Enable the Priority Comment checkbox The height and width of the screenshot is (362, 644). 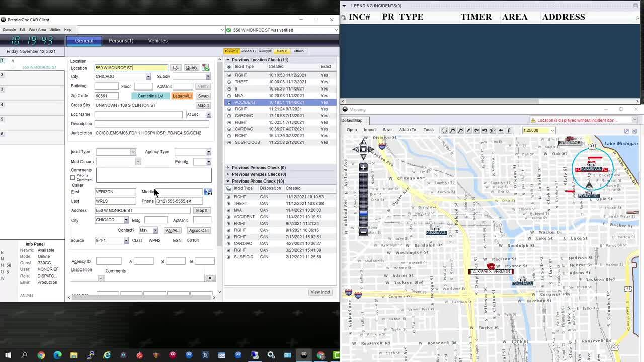[x=72, y=178]
